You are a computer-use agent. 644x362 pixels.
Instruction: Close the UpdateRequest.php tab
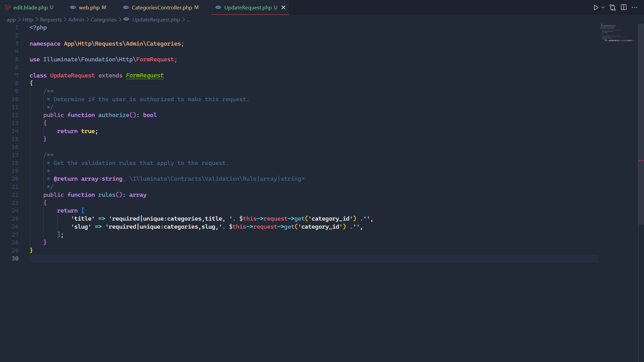(x=283, y=7)
